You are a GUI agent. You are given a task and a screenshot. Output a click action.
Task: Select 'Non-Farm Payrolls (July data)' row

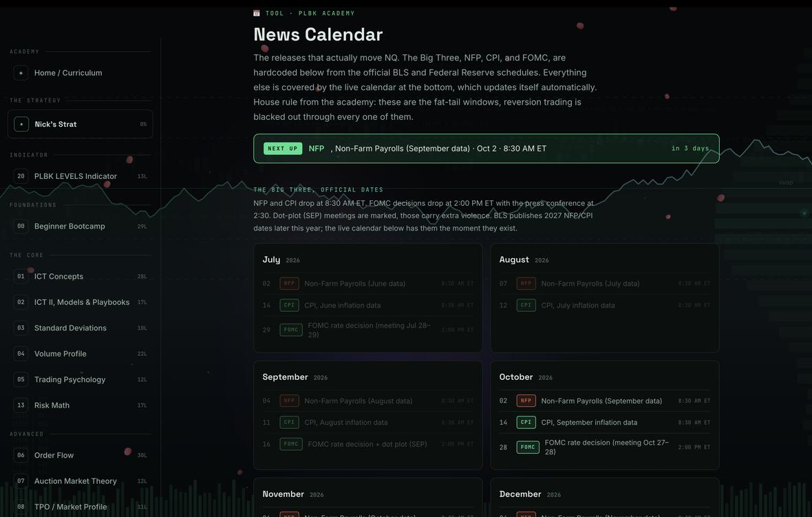pos(605,284)
